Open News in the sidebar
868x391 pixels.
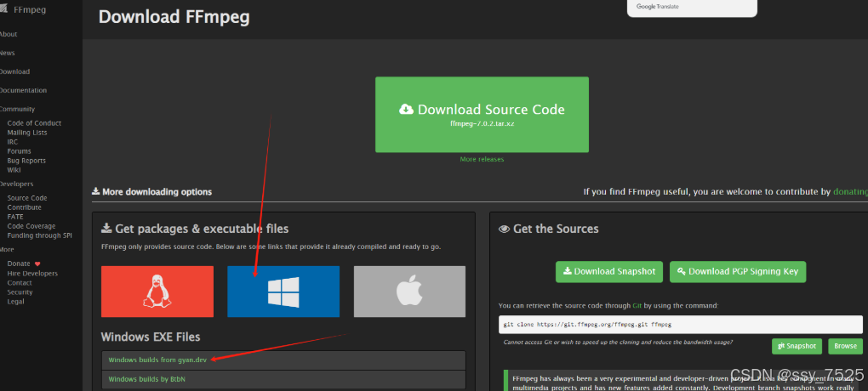[7, 53]
